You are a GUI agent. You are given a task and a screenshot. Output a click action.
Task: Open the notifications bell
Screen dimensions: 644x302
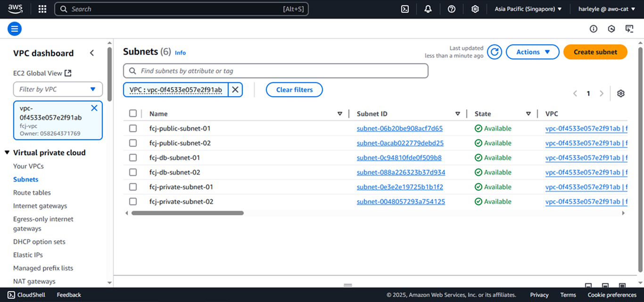428,9
